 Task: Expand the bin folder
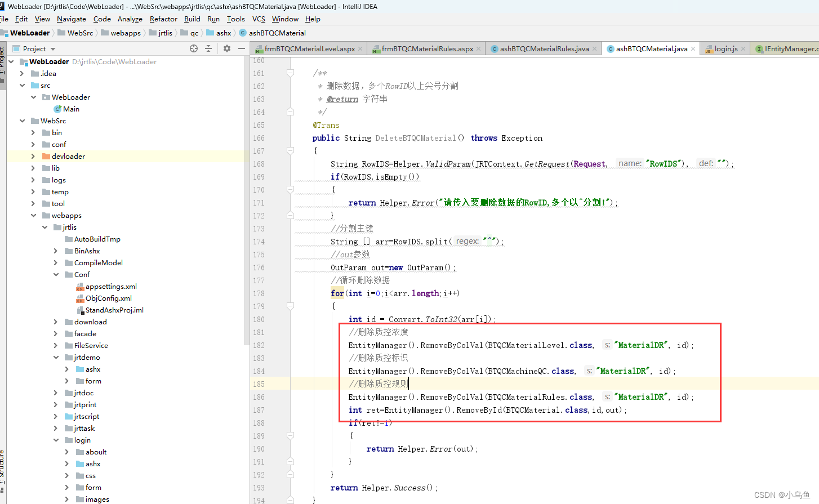33,132
